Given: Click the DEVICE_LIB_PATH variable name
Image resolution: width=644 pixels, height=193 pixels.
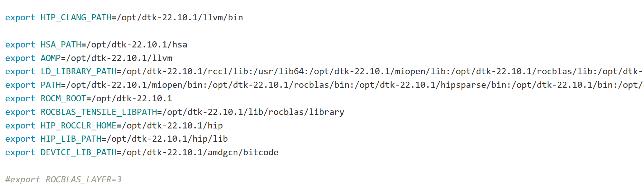Looking at the screenshot, I should click(x=78, y=152).
